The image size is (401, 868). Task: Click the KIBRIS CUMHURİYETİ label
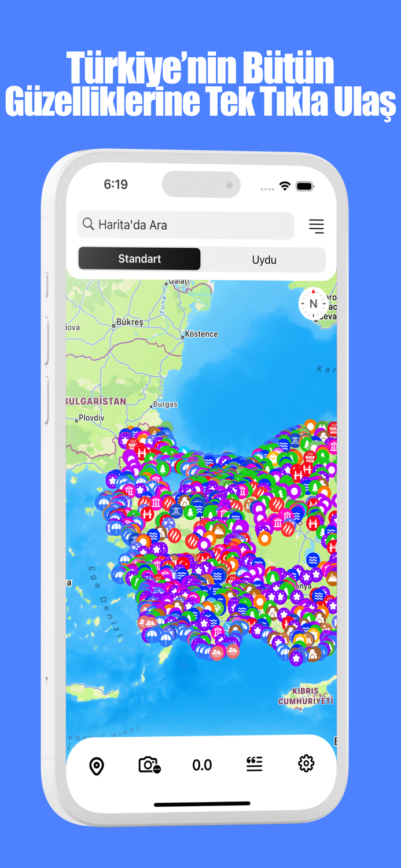(x=306, y=696)
